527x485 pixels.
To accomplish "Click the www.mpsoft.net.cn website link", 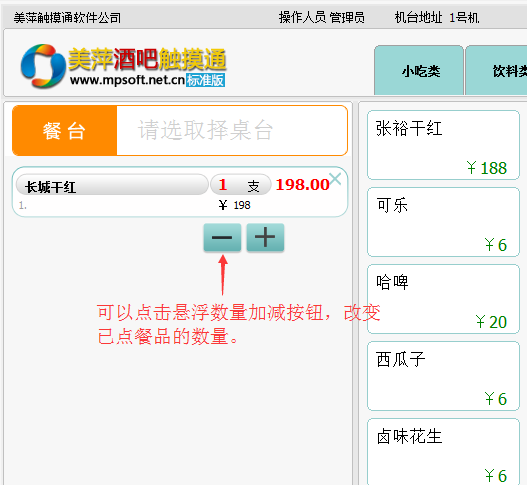I will pyautogui.click(x=127, y=80).
